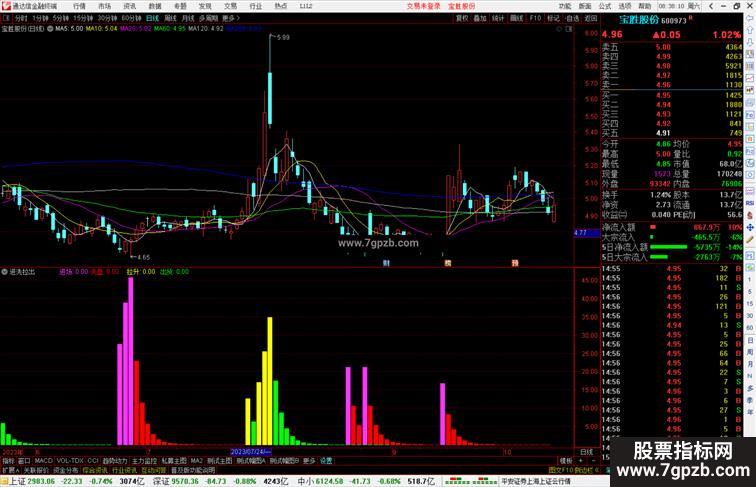This screenshot has height=487, width=756.
Task: Click the 日线 label at chart bottom-right
Action: [586, 452]
